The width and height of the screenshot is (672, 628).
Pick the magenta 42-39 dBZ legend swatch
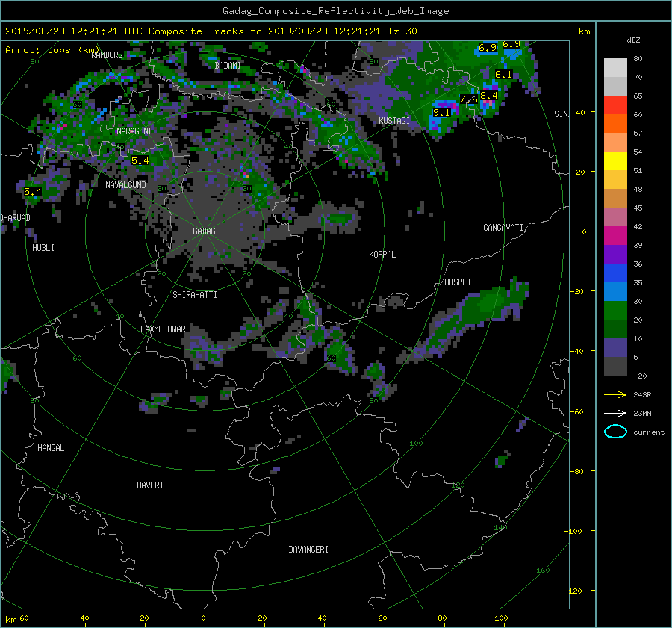(x=615, y=236)
